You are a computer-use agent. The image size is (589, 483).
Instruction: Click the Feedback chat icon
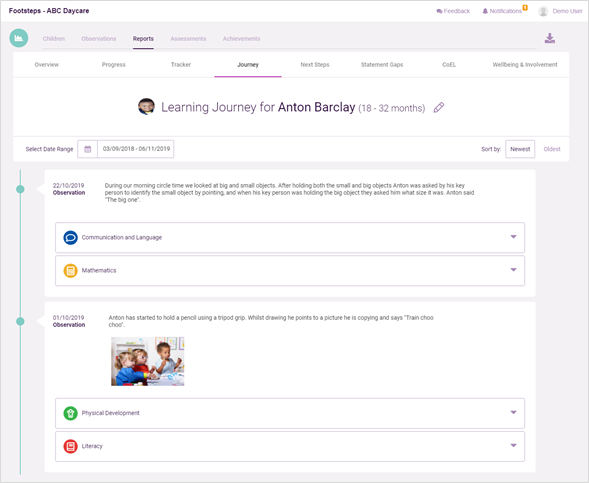pyautogui.click(x=439, y=11)
